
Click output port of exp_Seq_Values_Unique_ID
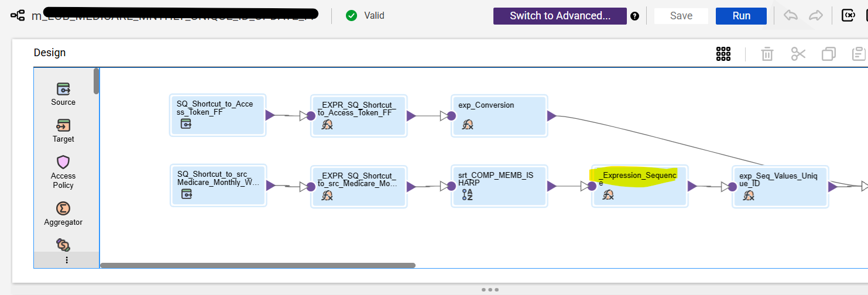(832, 187)
